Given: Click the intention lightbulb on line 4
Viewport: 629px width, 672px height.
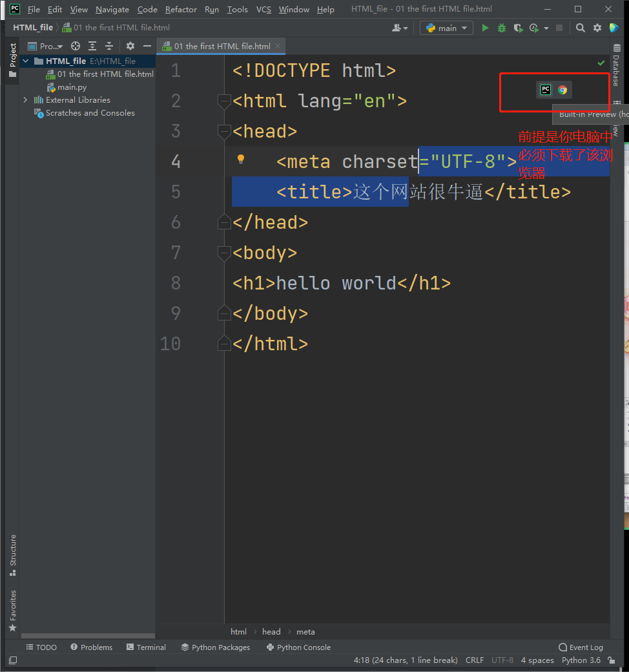Looking at the screenshot, I should [241, 159].
